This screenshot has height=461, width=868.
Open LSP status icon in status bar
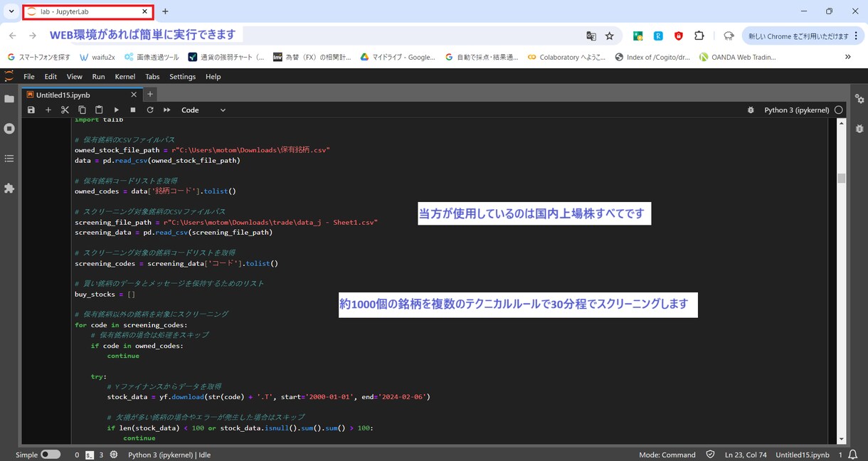pyautogui.click(x=114, y=455)
